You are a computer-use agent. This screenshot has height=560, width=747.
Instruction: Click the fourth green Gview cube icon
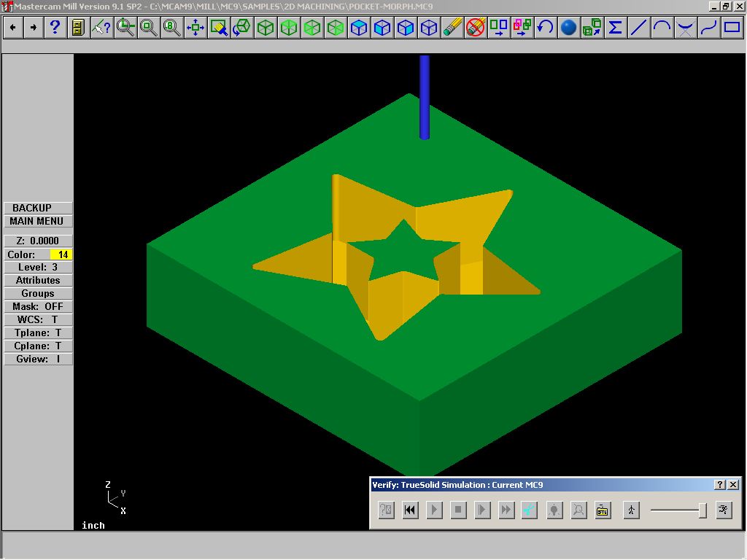click(336, 28)
